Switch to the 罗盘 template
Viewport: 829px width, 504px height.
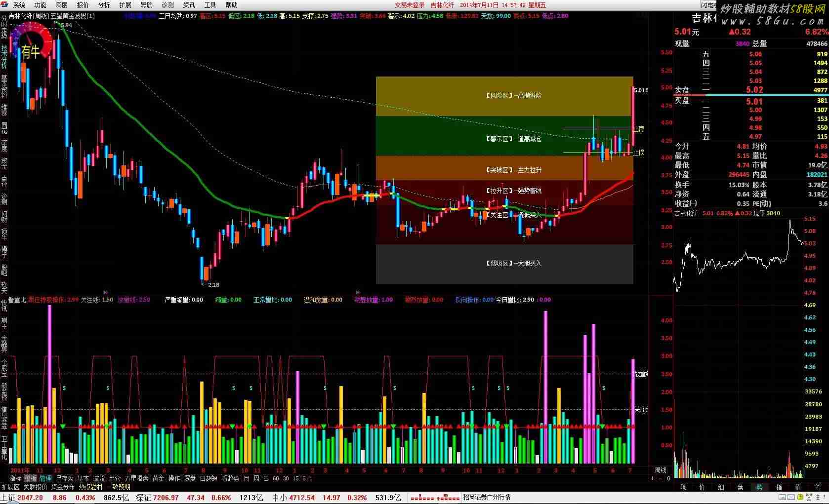click(x=190, y=478)
